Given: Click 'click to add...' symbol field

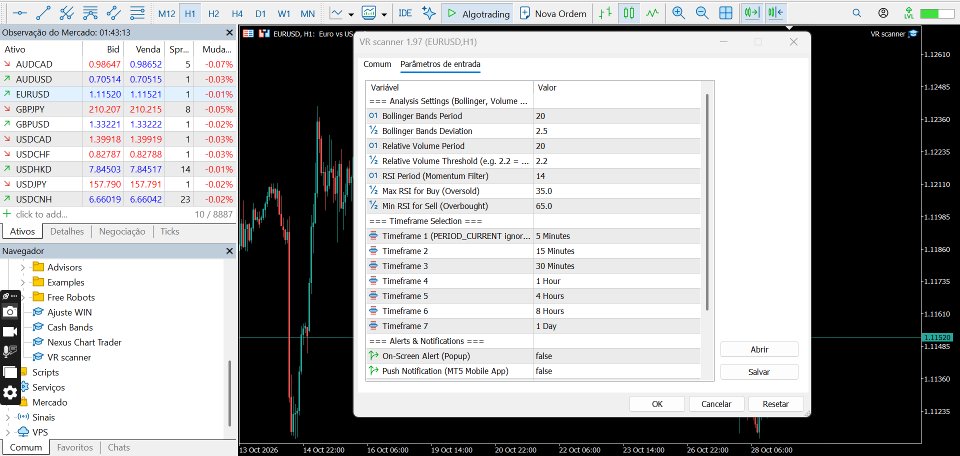Looking at the screenshot, I should pyautogui.click(x=40, y=214).
